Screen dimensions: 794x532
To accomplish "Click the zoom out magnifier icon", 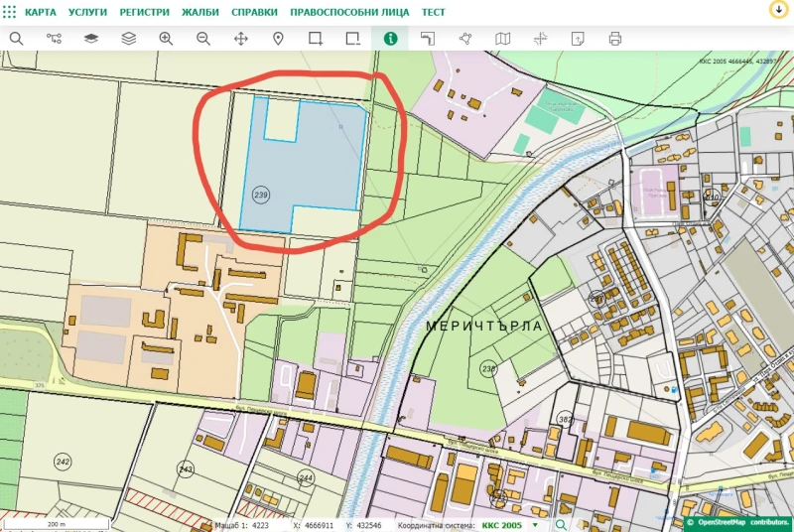I will pyautogui.click(x=203, y=39).
